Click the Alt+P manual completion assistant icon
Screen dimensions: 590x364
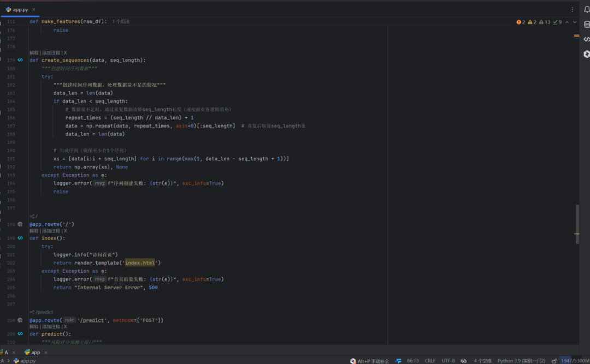(353, 361)
